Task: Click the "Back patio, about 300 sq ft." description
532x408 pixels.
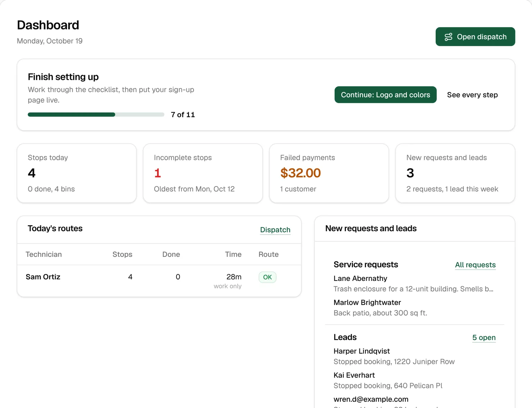Action: (x=380, y=313)
